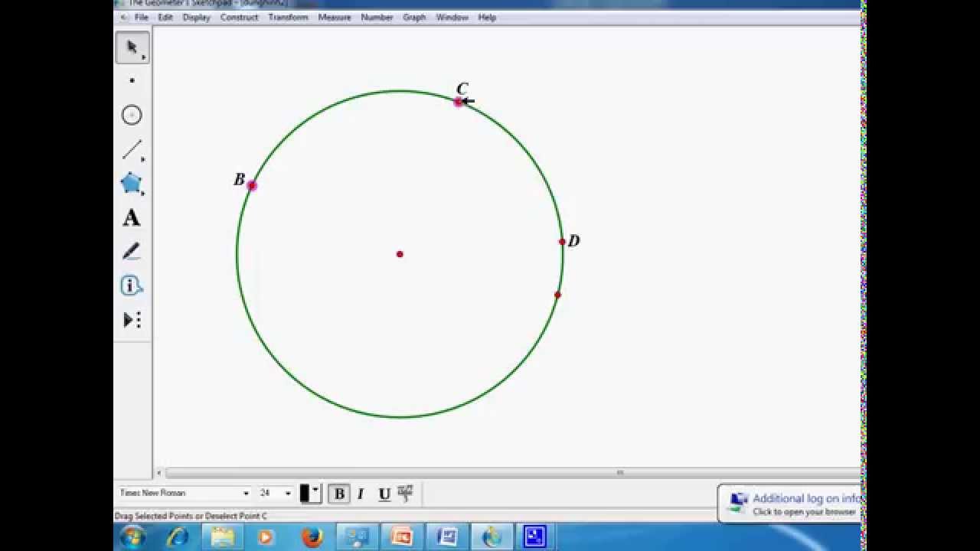Open the Number menu
The width and height of the screenshot is (980, 551).
pos(377,18)
